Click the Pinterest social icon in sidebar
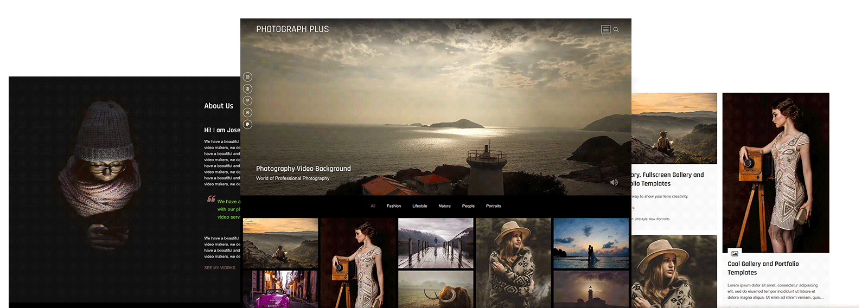Viewport: 868px width, 308px height. (247, 101)
